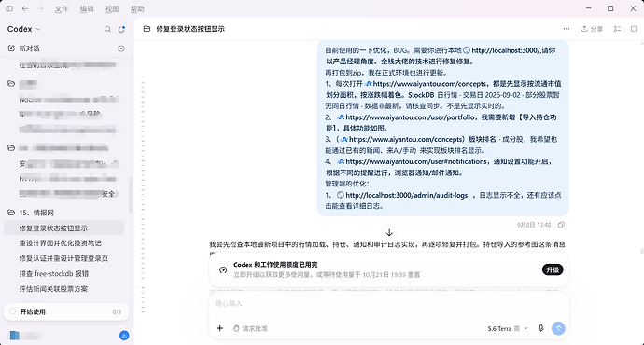
Task: Open the first aiyantou.com/concepts link
Action: pos(429,84)
